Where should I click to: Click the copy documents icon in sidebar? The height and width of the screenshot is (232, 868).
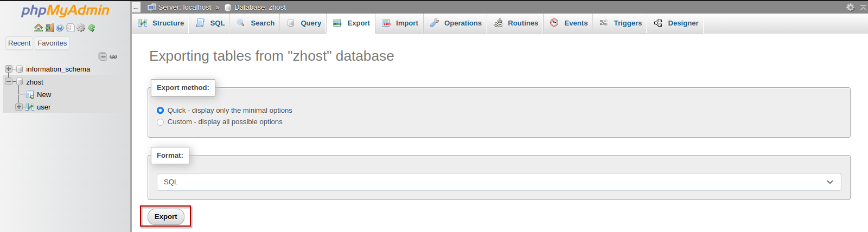tap(70, 28)
